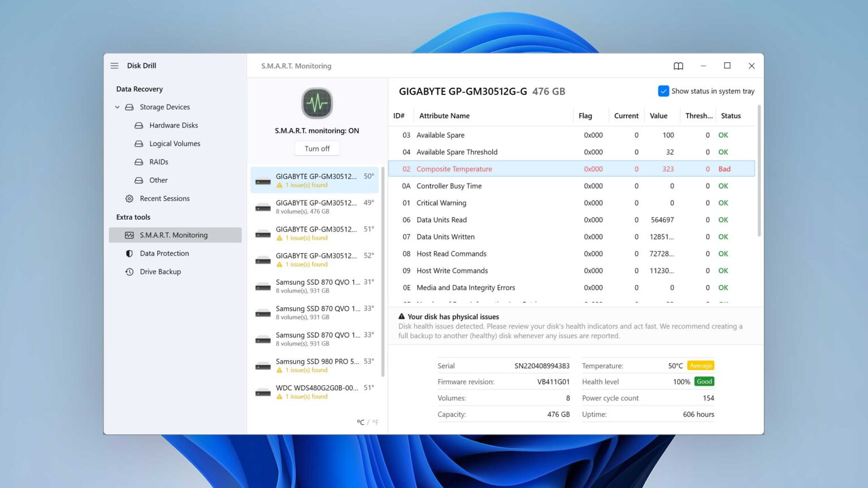This screenshot has width=868, height=488.
Task: Select Other under Storage Devices
Action: 158,180
